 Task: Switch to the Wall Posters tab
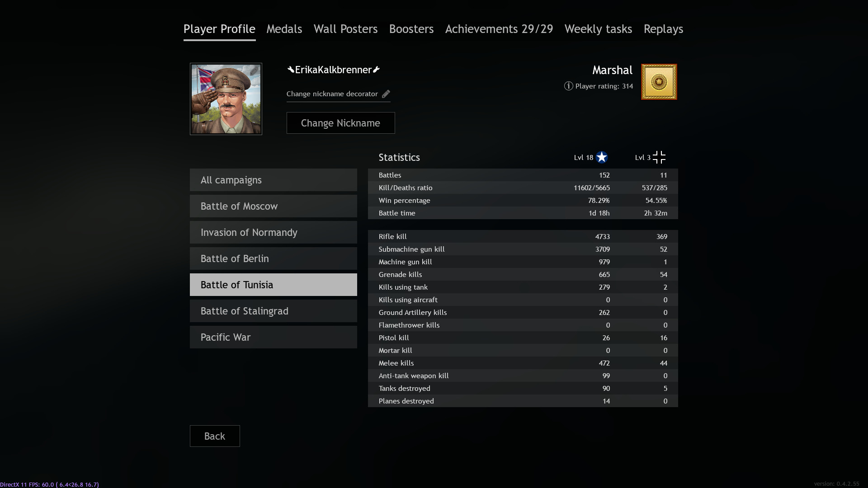(x=345, y=29)
